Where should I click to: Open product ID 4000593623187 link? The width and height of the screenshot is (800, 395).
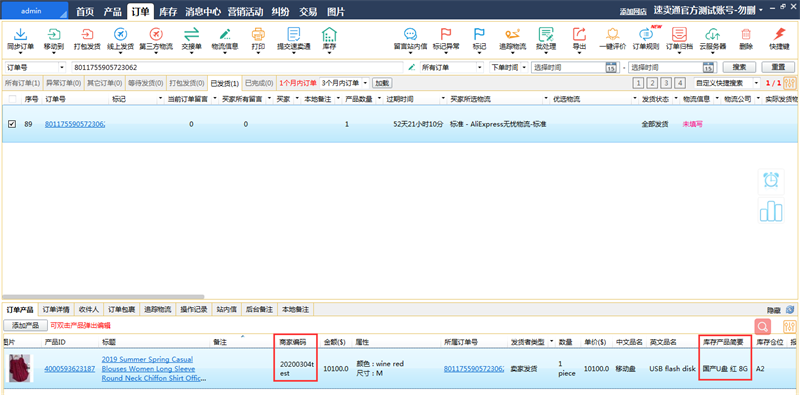pyautogui.click(x=69, y=368)
